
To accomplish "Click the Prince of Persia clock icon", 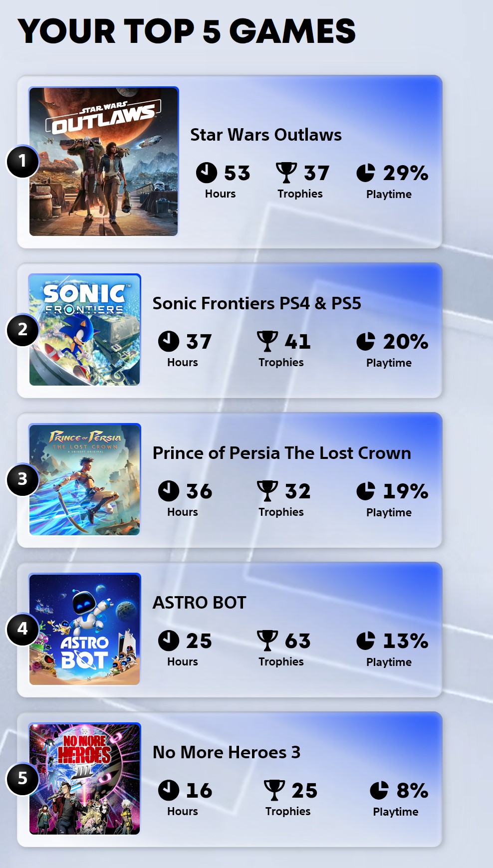I will pyautogui.click(x=169, y=491).
